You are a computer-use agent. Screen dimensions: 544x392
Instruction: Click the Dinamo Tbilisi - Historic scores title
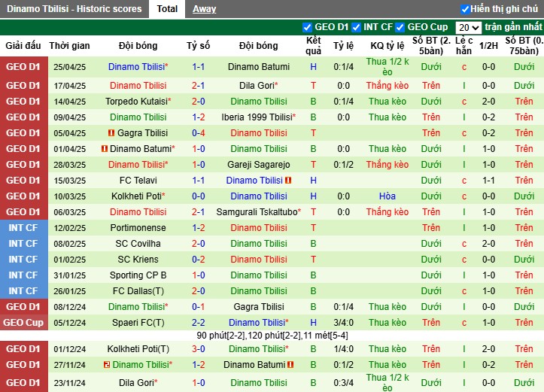click(x=74, y=9)
